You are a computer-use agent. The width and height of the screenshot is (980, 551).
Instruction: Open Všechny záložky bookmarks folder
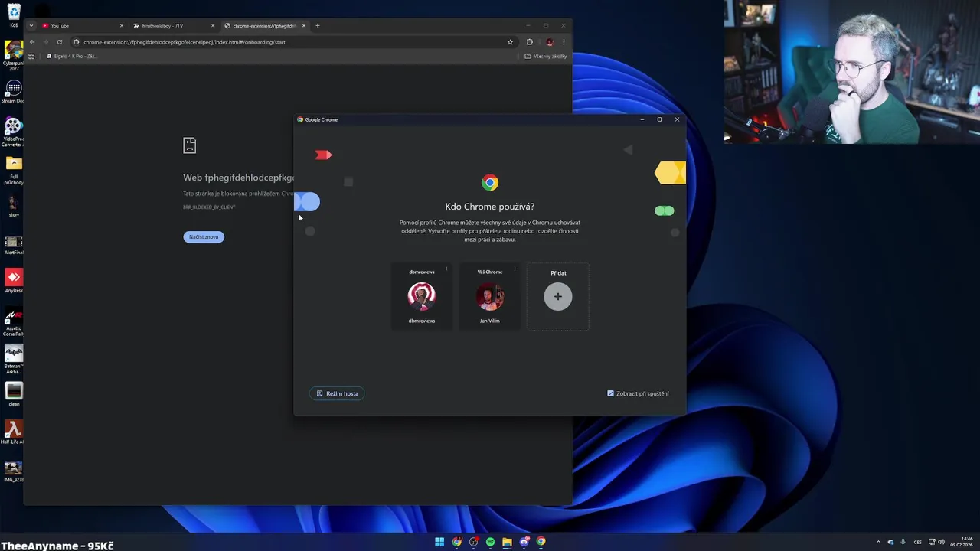point(546,56)
